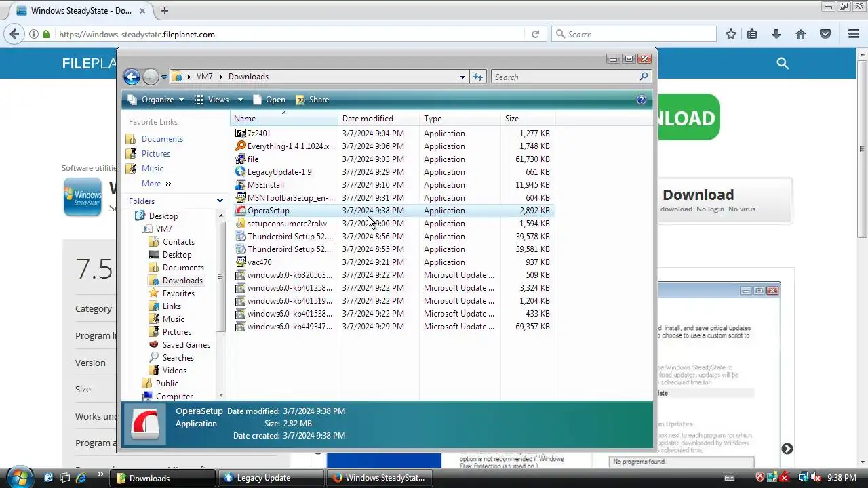868x488 pixels.
Task: Click the FilePlanet site search icon
Action: (783, 63)
